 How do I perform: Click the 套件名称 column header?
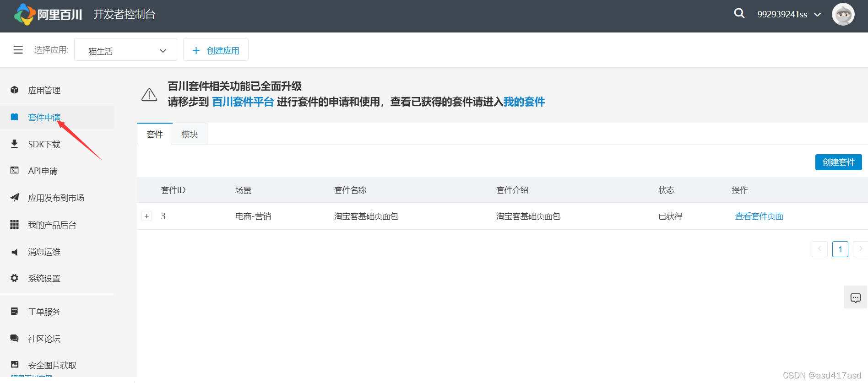click(x=350, y=190)
